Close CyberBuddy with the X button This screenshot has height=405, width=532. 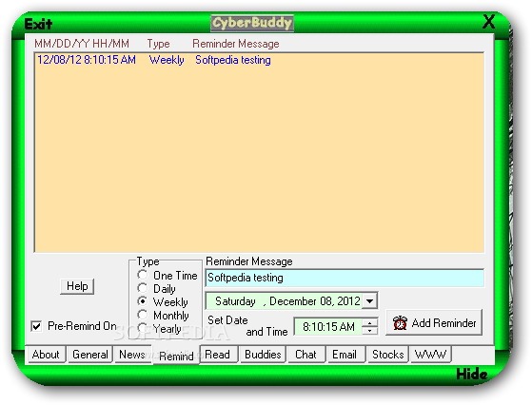pyautogui.click(x=488, y=22)
